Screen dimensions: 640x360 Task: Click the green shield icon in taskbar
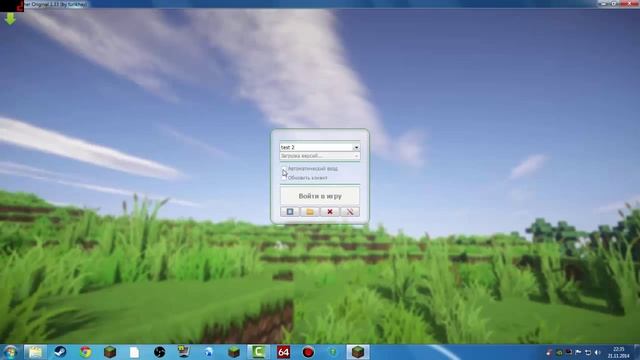tap(333, 352)
